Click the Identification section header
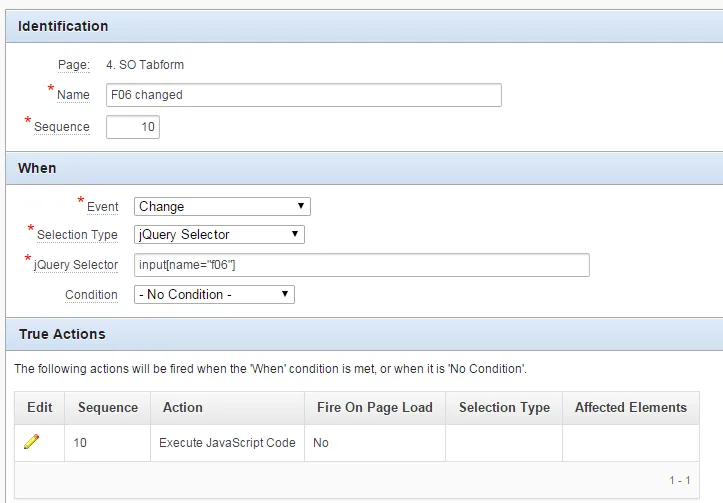 [63, 26]
